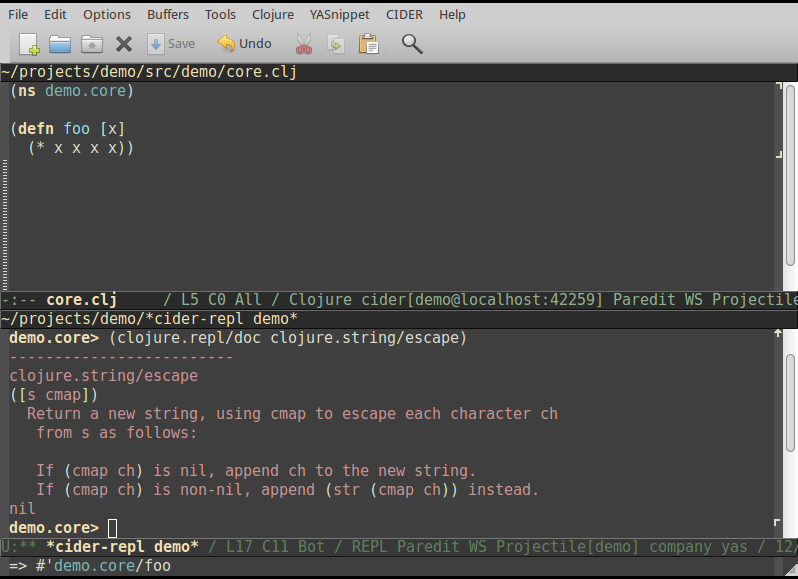Click Projectile[demo] in REPL mode line
The width and height of the screenshot is (798, 579).
(567, 547)
